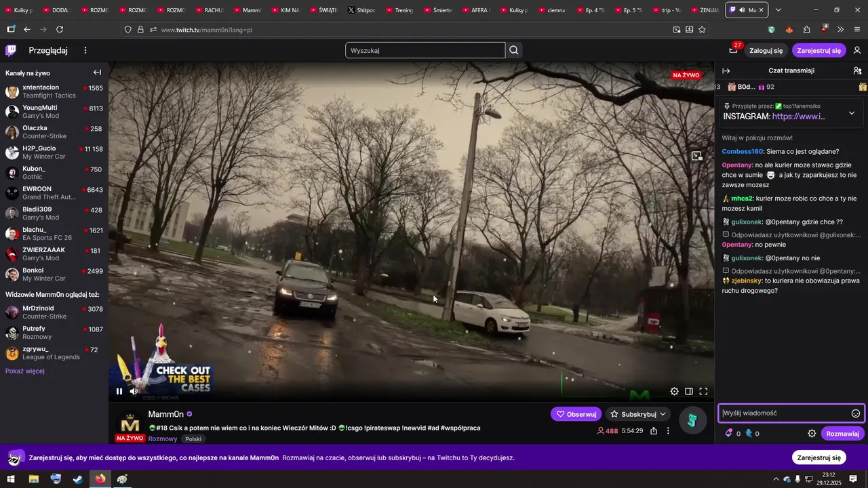
Task: Open MrDzinold recommended channel
Action: [x=54, y=312]
